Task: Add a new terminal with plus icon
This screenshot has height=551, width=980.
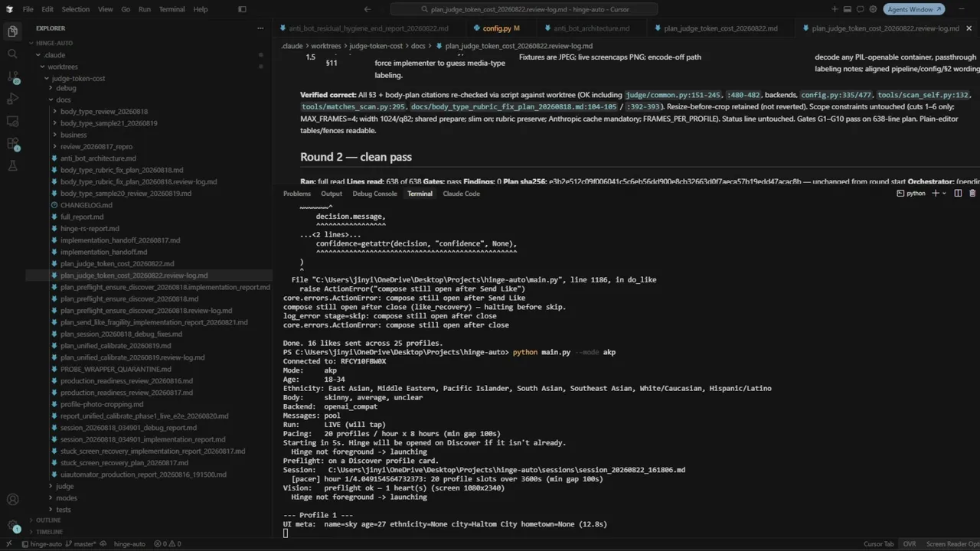Action: pyautogui.click(x=936, y=194)
